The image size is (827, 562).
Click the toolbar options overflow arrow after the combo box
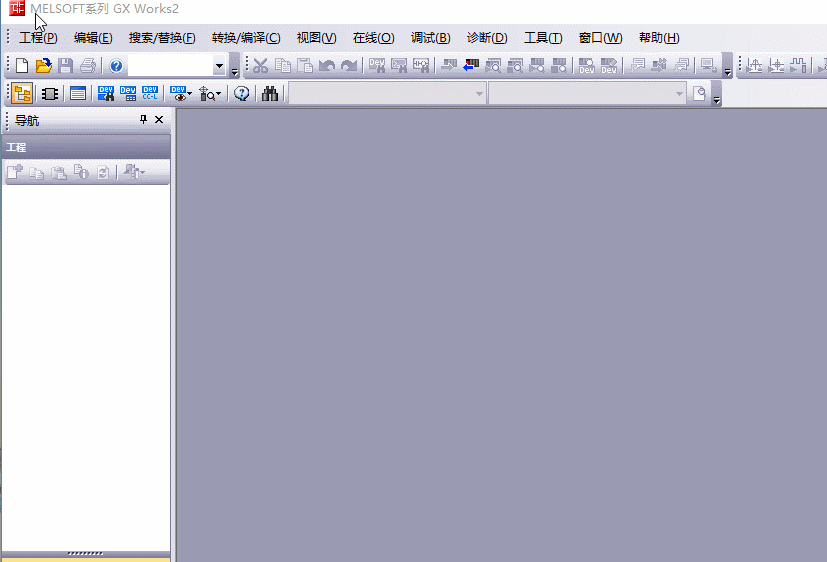(235, 70)
